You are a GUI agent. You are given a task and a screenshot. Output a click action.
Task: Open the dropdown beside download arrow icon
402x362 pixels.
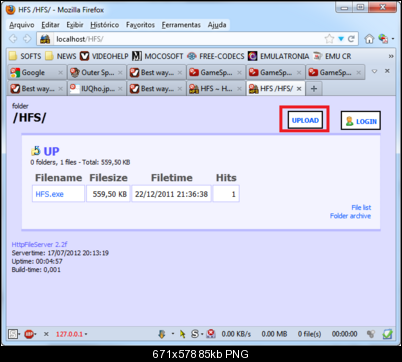pyautogui.click(x=173, y=334)
